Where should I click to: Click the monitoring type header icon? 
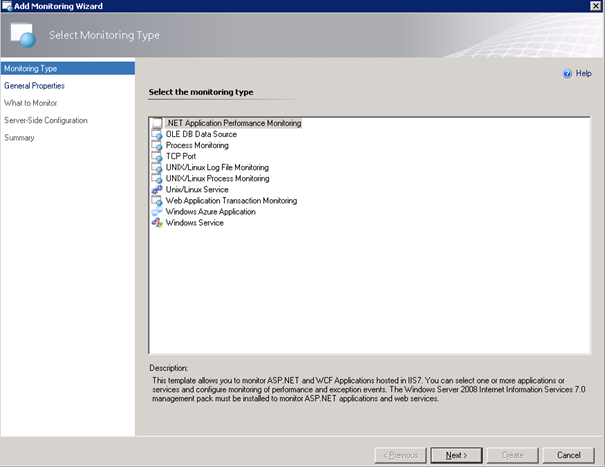coord(23,35)
